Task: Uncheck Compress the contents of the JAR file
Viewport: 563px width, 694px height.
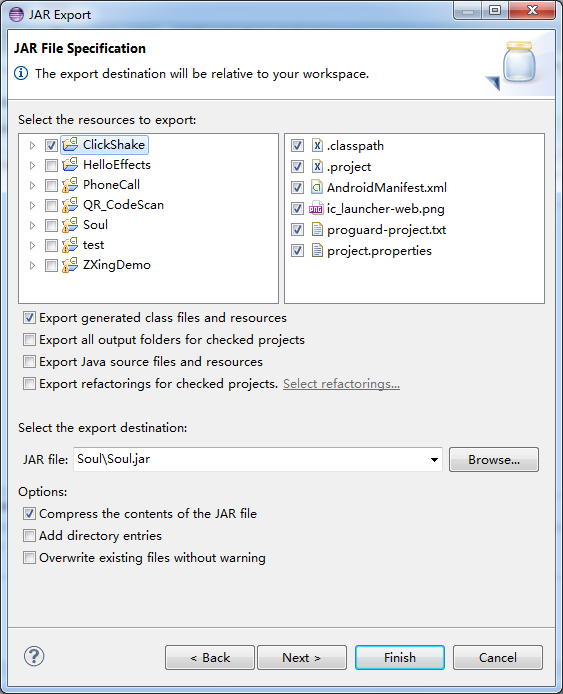Action: [x=29, y=513]
